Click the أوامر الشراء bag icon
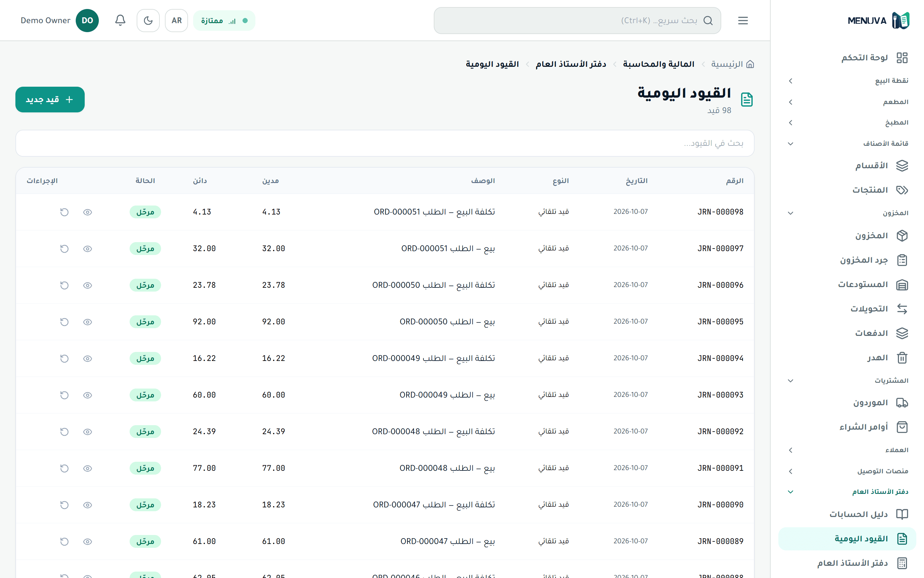 pyautogui.click(x=902, y=427)
